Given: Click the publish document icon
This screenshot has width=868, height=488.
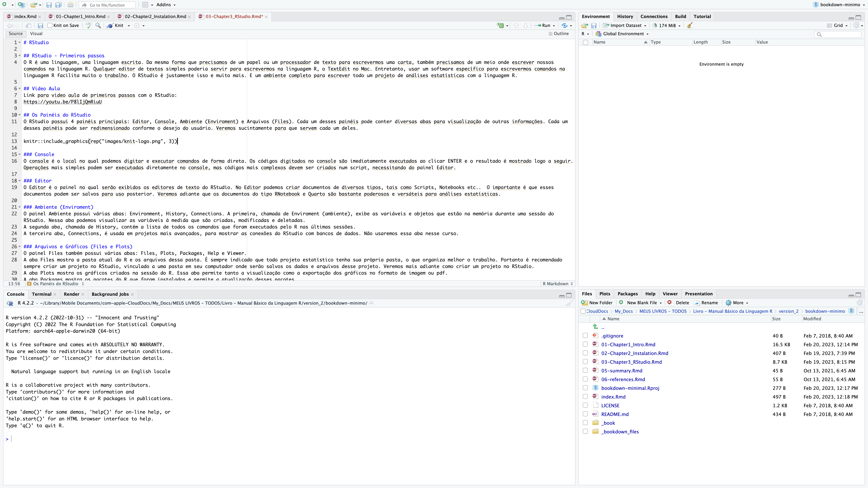Looking at the screenshot, I should (x=565, y=26).
